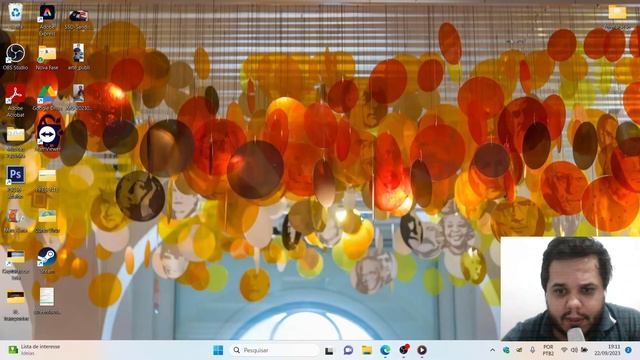The height and width of the screenshot is (360, 640).
Task: Open Microsoft Edge from taskbar
Action: [385, 350]
